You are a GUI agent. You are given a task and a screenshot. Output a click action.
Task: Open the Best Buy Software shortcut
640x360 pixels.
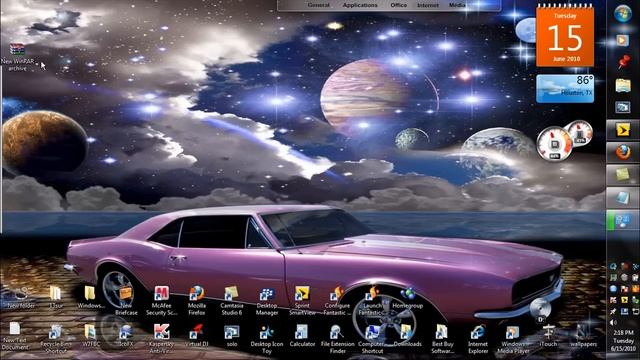442,339
